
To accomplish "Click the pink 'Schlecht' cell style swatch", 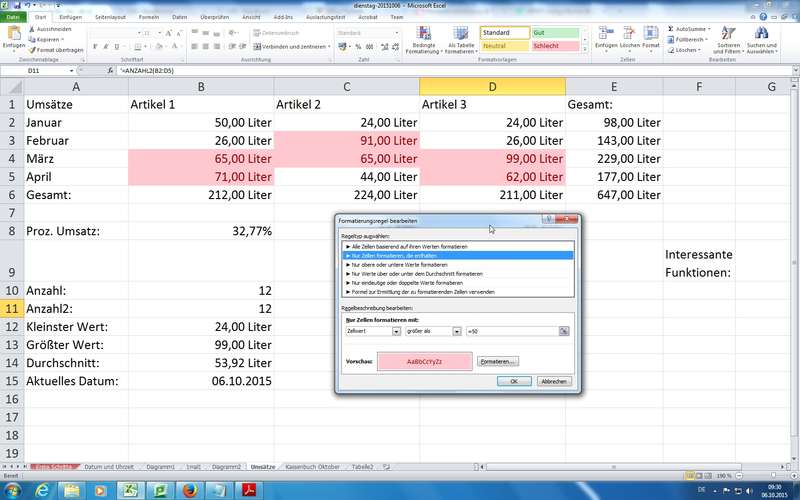I will 555,46.
